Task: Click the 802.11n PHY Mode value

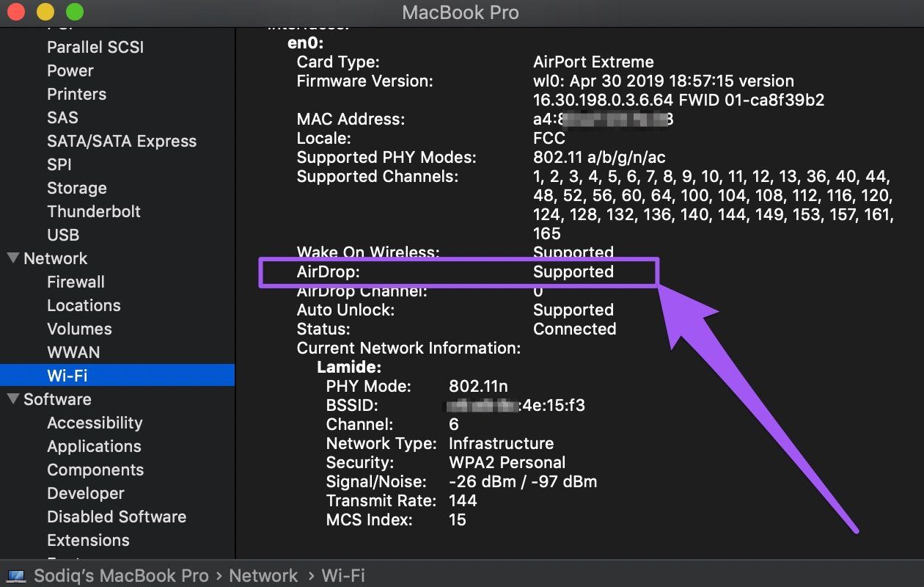Action: click(x=478, y=387)
